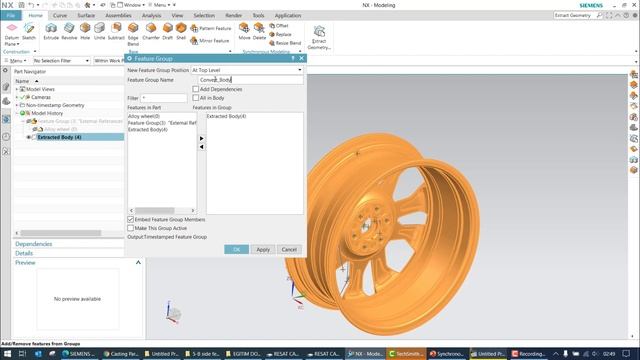This screenshot has width=640, height=360.
Task: Click Apply in the Feature Group dialog
Action: click(263, 249)
